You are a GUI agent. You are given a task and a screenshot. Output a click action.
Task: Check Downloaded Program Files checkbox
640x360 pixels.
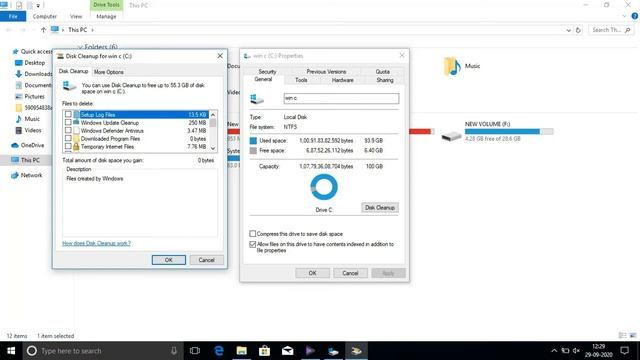(x=68, y=138)
